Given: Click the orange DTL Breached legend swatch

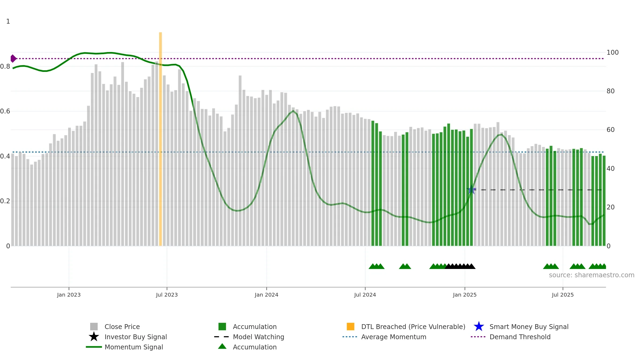Looking at the screenshot, I should (350, 327).
